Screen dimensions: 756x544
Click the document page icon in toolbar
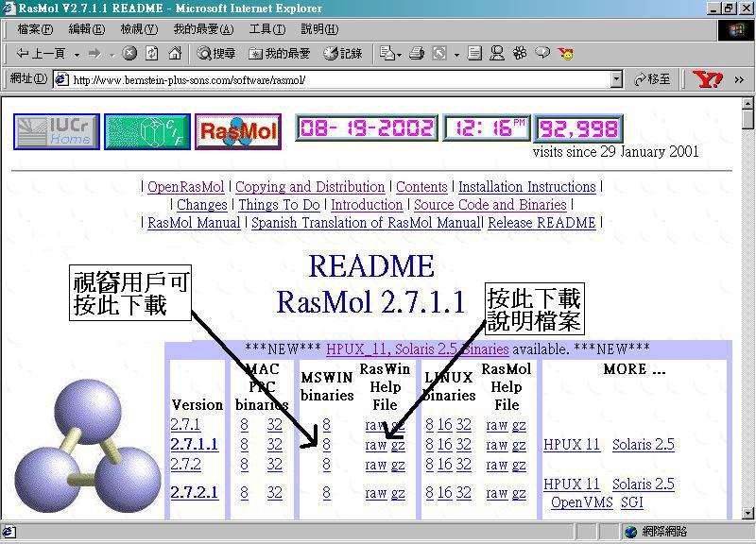[474, 53]
